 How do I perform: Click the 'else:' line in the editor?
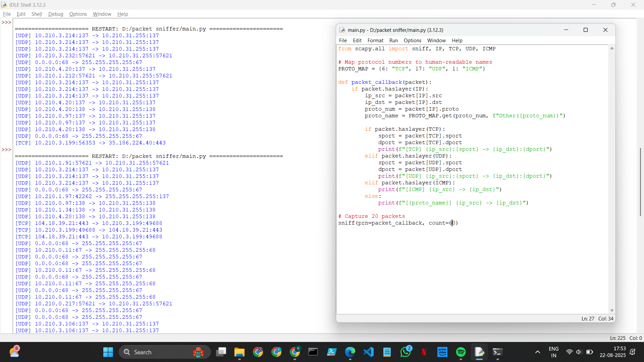pyautogui.click(x=373, y=196)
